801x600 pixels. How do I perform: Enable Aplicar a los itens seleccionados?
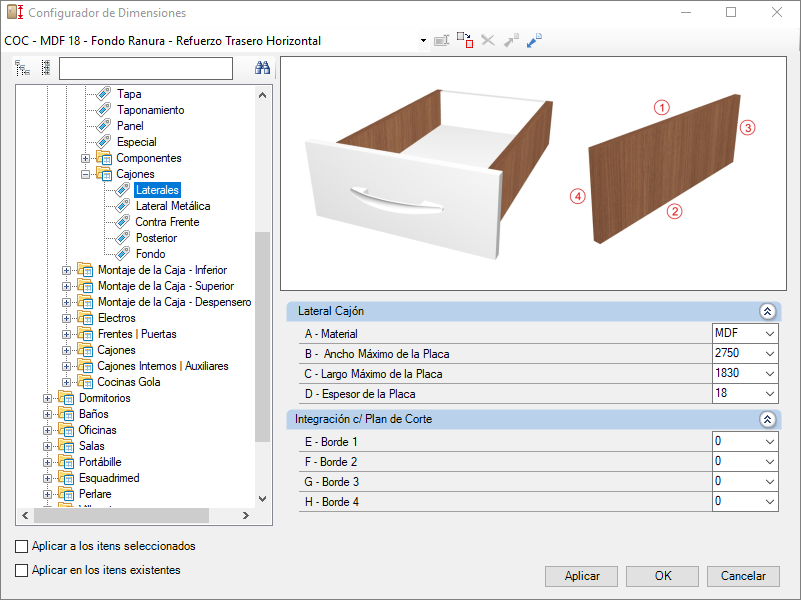point(21,546)
